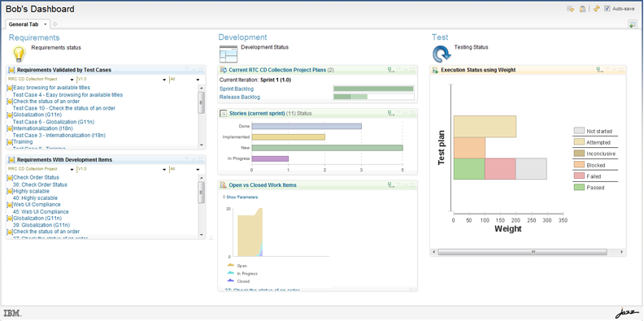Click the New bar in Stories chart
The height and width of the screenshot is (321, 644).
(328, 148)
